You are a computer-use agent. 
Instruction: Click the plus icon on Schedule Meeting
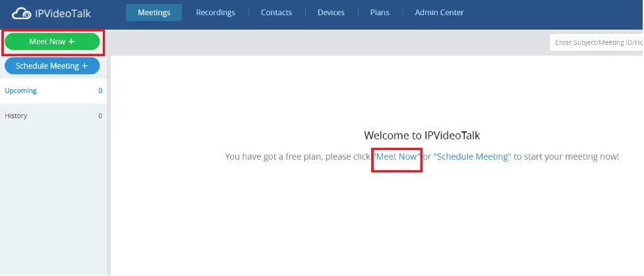click(x=84, y=66)
